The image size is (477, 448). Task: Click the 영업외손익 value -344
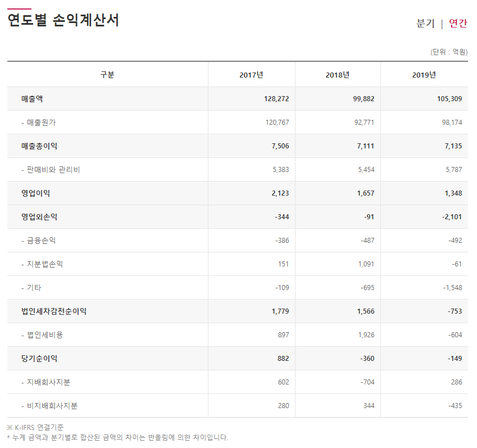[x=282, y=217]
